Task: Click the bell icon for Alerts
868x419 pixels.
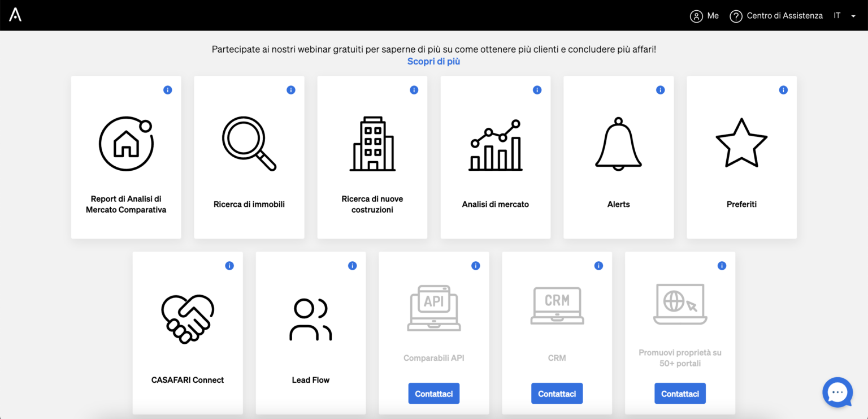Action: [x=619, y=144]
